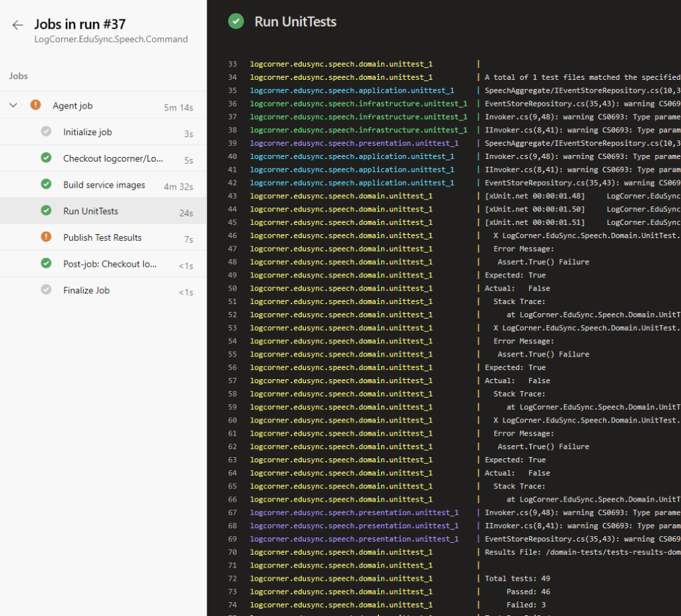This screenshot has width=681, height=616.
Task: Click the warning icon beside Publish Test Results
Action: (x=45, y=237)
